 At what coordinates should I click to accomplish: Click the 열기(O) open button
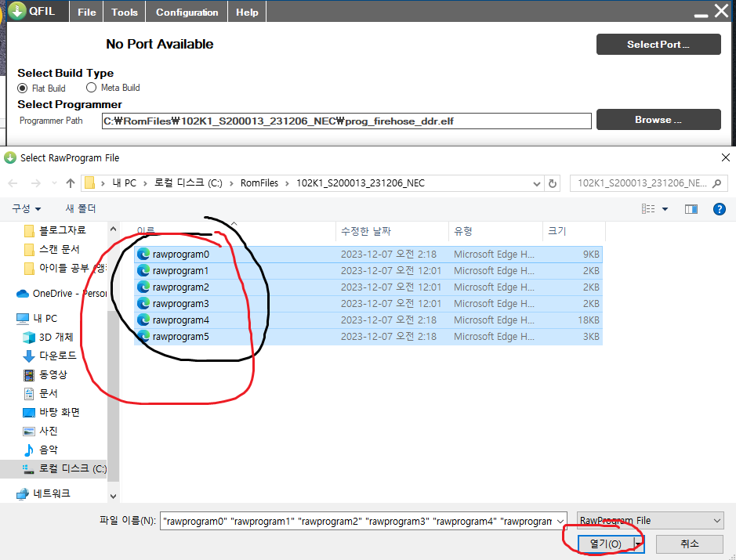(x=606, y=544)
